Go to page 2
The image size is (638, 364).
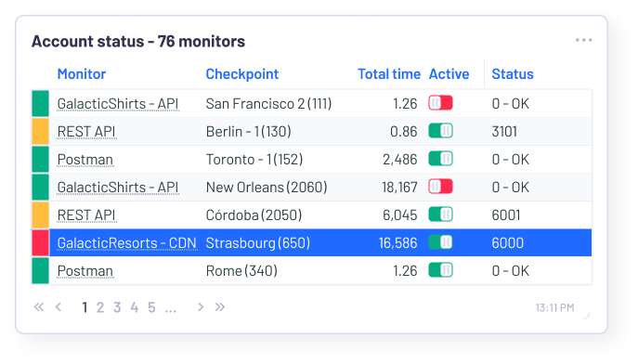[x=100, y=307]
